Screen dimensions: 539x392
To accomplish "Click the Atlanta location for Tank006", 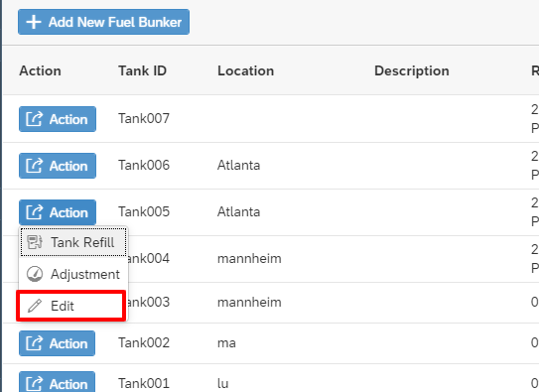I will (238, 166).
